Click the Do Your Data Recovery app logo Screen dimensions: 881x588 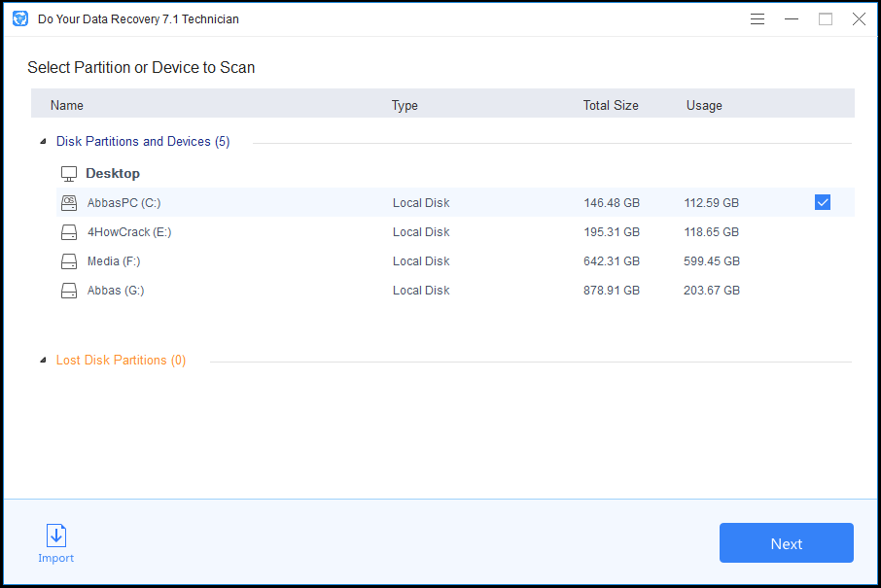[20, 18]
